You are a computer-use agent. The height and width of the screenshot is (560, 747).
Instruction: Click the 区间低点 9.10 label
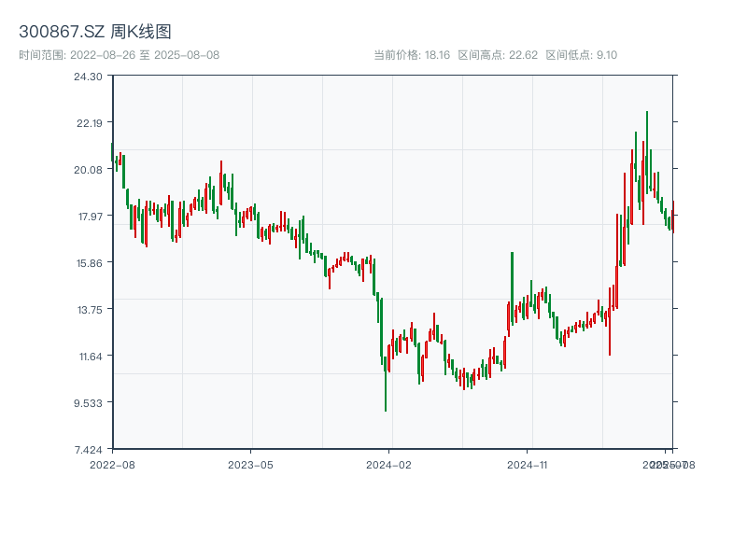click(x=581, y=55)
